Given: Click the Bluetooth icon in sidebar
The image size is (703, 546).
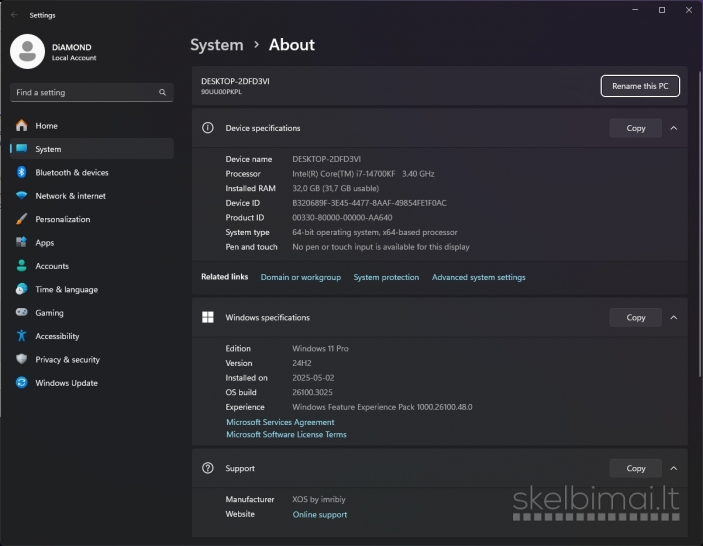Looking at the screenshot, I should [x=22, y=172].
